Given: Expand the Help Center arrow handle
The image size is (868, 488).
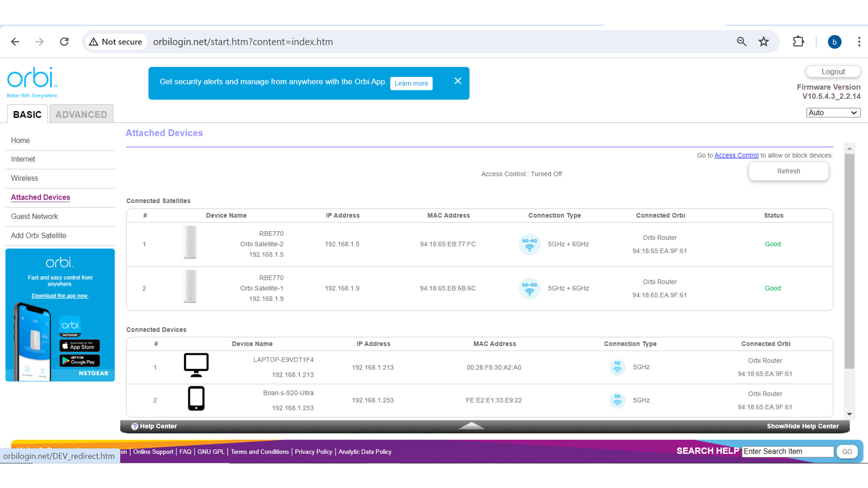Looking at the screenshot, I should click(x=471, y=426).
